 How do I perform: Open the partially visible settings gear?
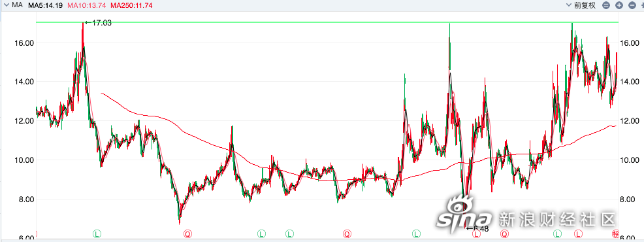point(641,5)
